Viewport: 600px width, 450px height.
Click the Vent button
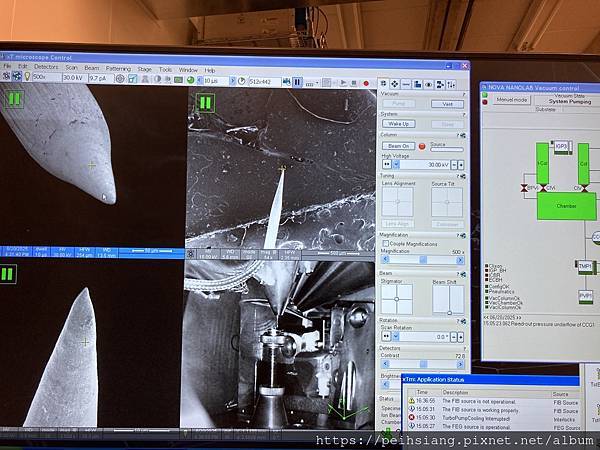(x=447, y=104)
